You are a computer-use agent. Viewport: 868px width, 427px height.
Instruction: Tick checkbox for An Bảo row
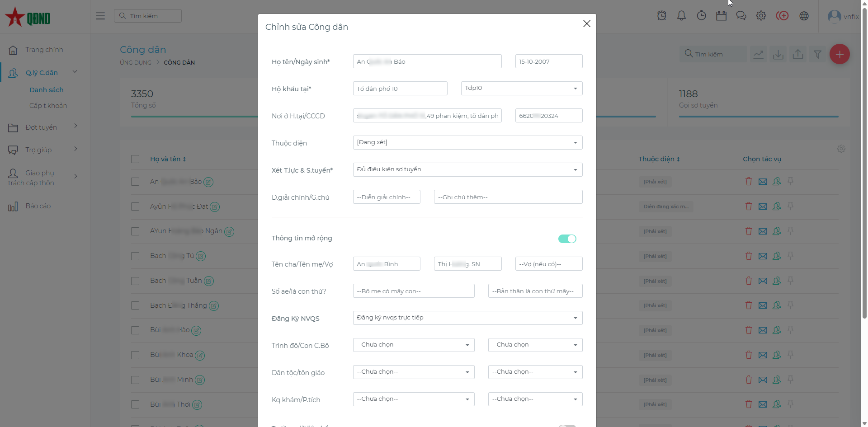point(135,182)
